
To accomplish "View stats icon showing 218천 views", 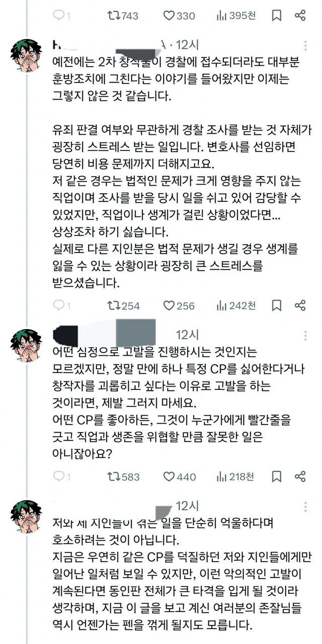I will click(221, 476).
